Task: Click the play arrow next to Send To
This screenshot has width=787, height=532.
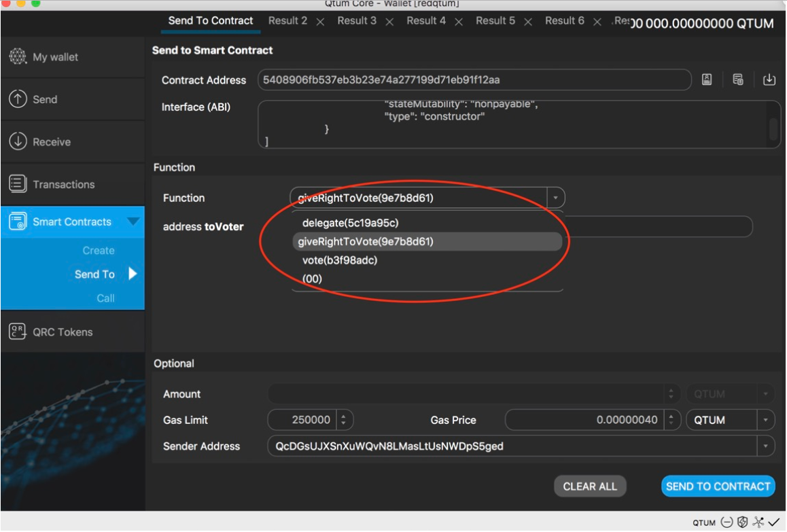Action: click(x=133, y=274)
